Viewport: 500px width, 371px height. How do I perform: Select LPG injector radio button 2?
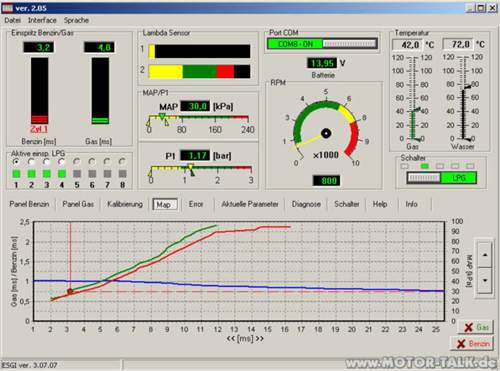pos(31,162)
